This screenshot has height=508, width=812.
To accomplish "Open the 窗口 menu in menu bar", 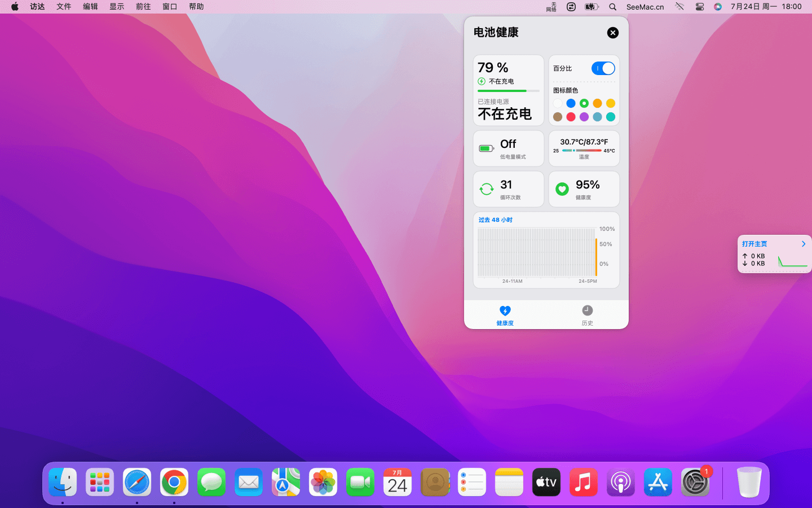I will pyautogui.click(x=170, y=7).
